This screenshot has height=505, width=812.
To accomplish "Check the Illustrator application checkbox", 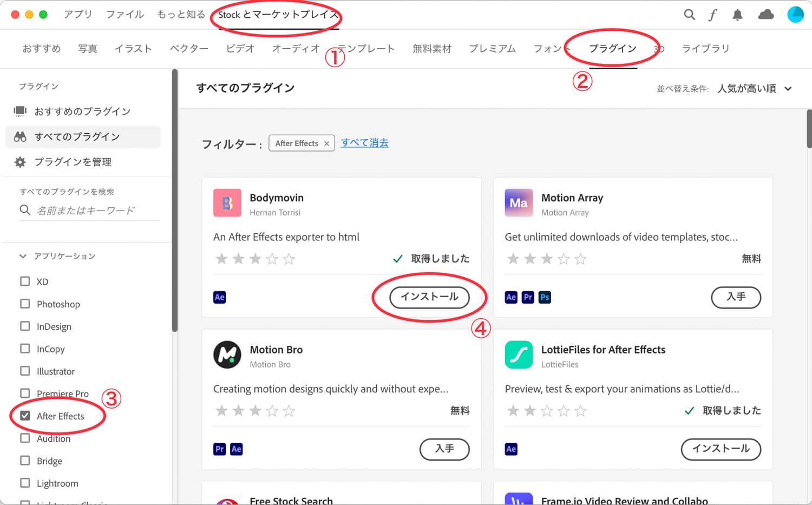I will [25, 371].
